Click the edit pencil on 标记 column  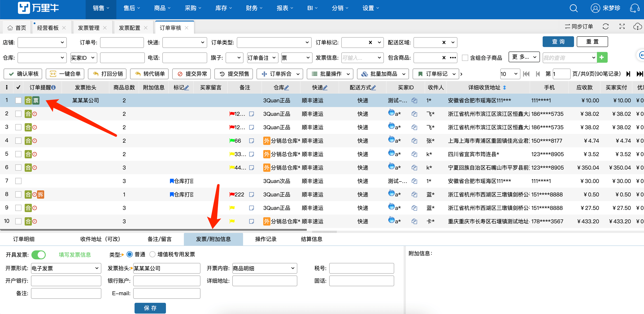[187, 88]
